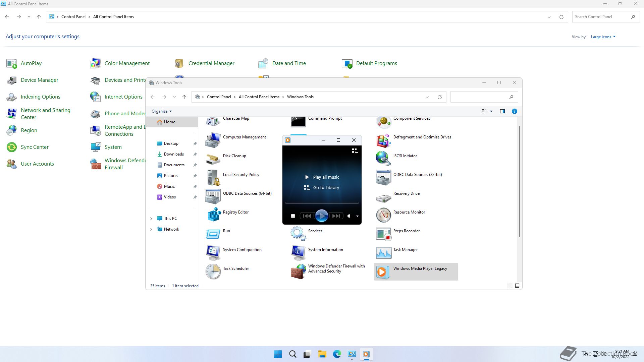
Task: Open Disk Cleanup tool
Action: pyautogui.click(x=234, y=156)
